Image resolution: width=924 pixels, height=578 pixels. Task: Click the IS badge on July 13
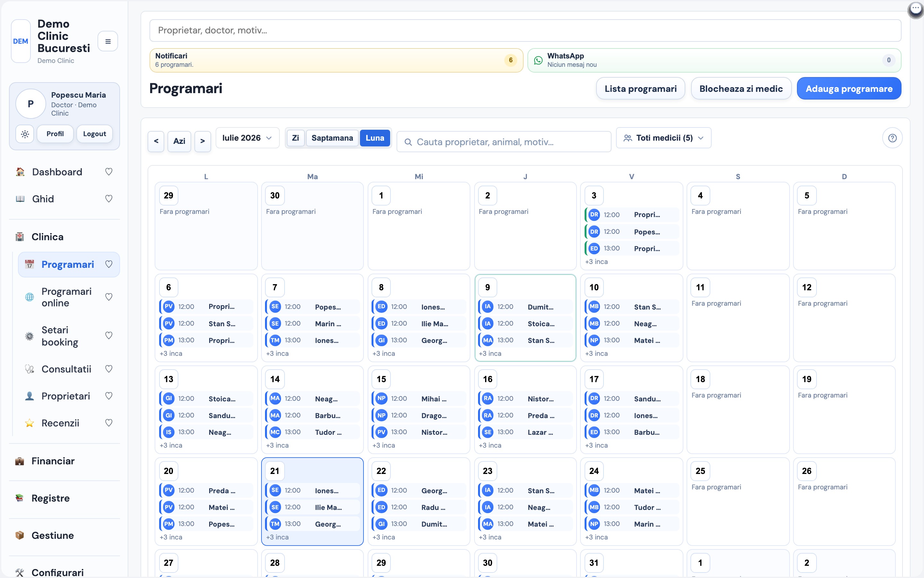coord(168,432)
